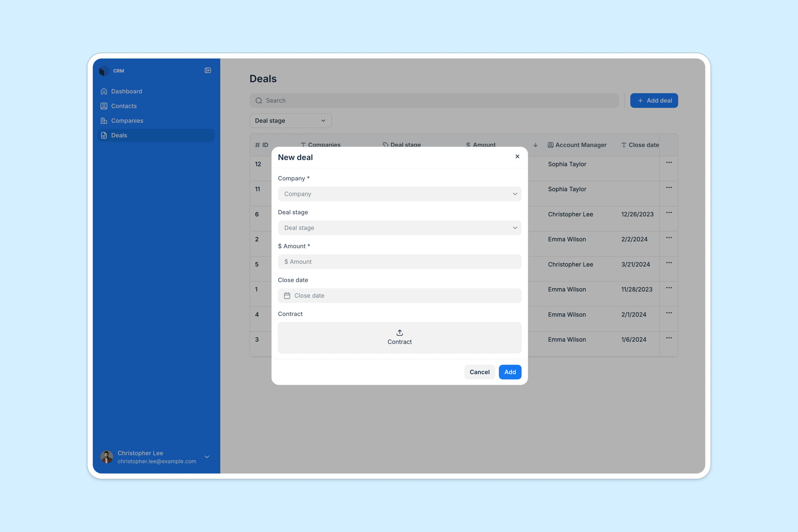Click the sort arrow next to Amount column

click(535, 145)
